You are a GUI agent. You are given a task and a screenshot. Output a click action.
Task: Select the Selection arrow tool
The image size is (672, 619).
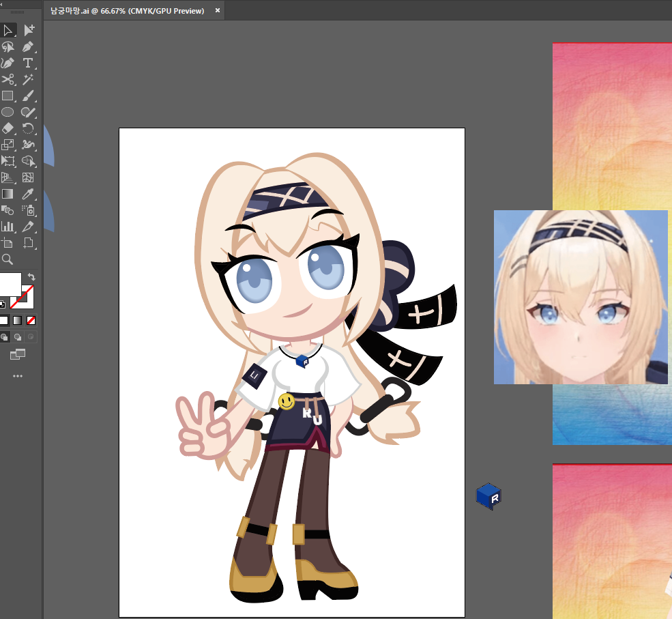coord(8,30)
